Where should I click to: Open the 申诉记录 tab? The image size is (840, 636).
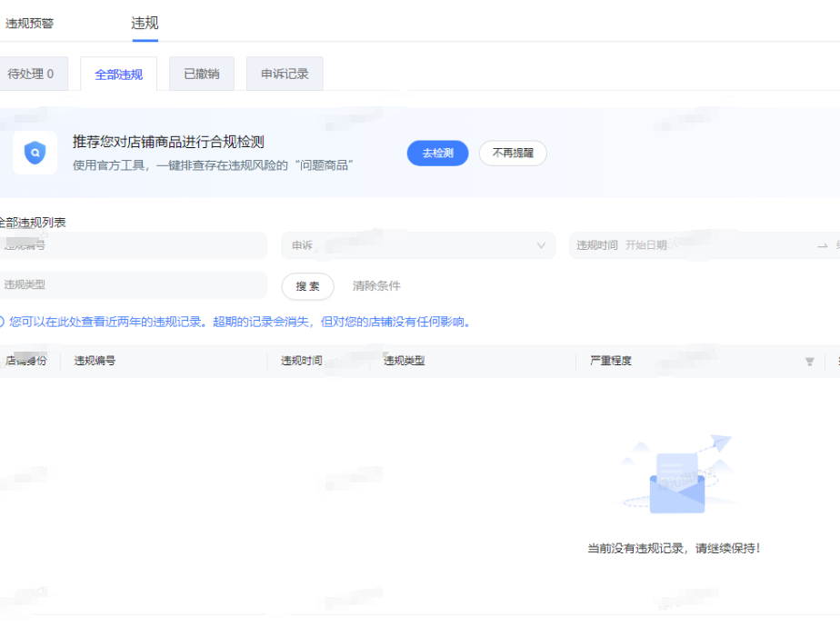coord(285,75)
